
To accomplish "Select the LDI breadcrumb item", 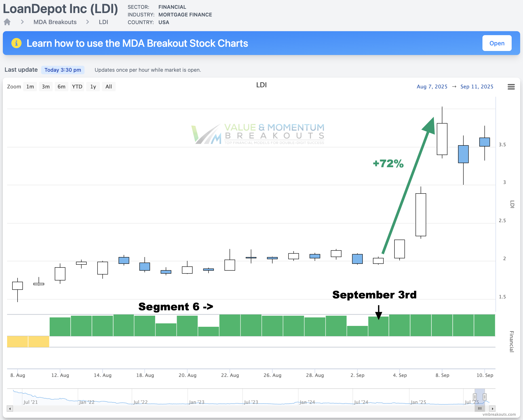I will point(104,22).
